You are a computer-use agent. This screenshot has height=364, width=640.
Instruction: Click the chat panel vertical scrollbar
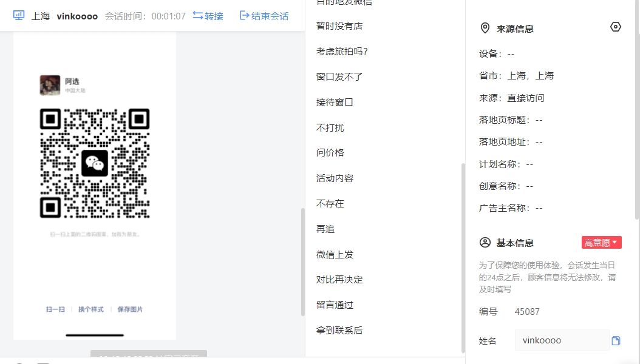(303, 261)
